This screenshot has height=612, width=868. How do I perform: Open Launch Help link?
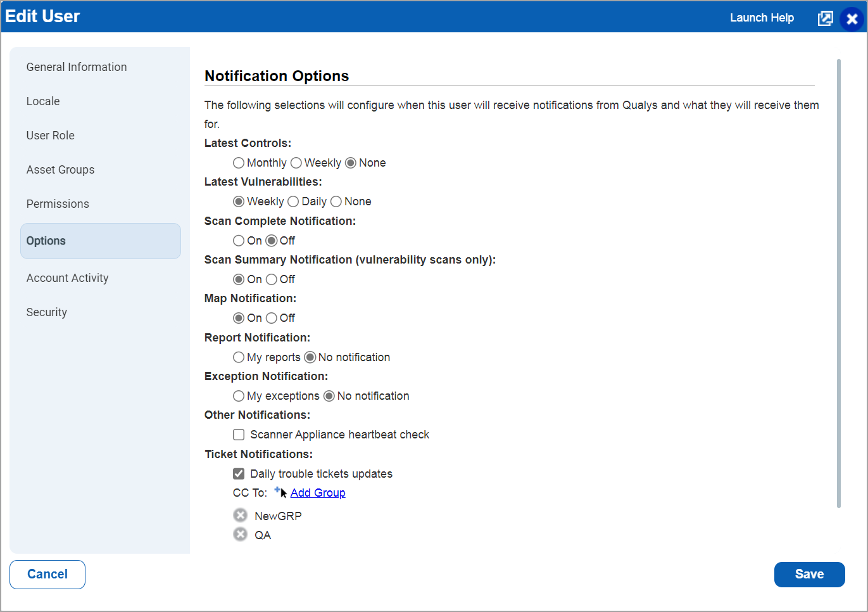(x=762, y=18)
